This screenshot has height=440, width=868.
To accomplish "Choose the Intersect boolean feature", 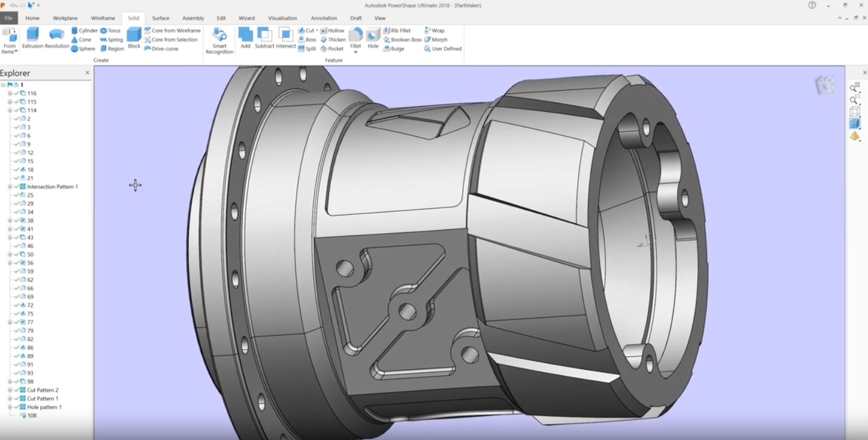I will coord(286,38).
